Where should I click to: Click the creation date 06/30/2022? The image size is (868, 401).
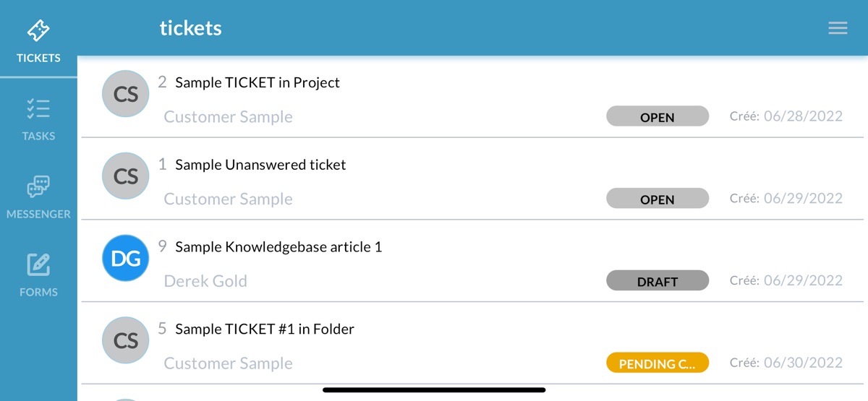(803, 363)
